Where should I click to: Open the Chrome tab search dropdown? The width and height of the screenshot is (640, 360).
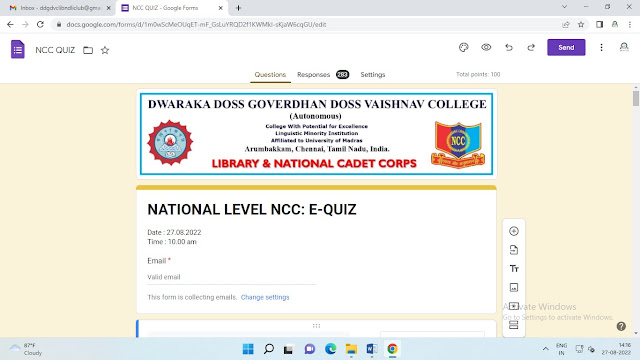(x=564, y=7)
